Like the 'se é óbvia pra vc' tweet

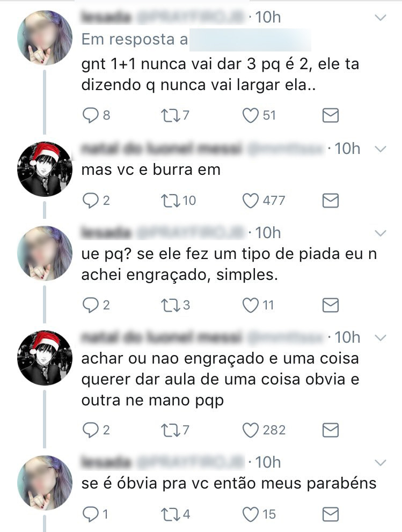point(251,514)
